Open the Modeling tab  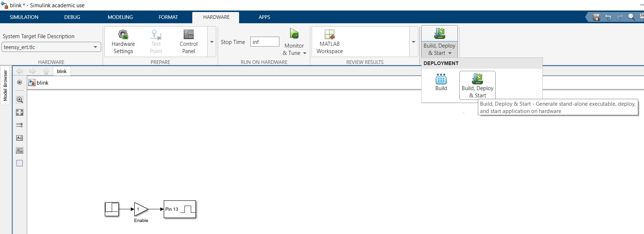tap(120, 17)
